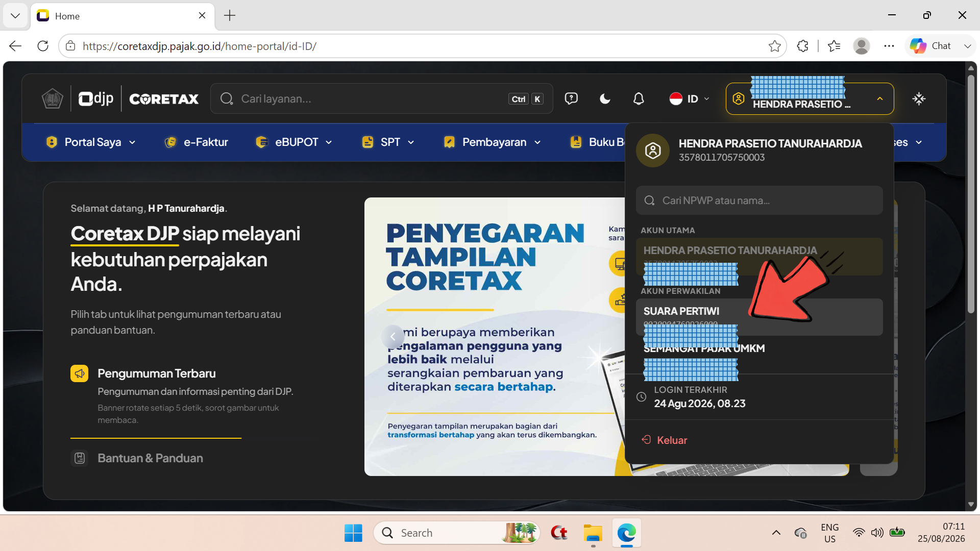Switch to the SEMANGAT PAJAK UMKM account
This screenshot has height=551, width=980.
point(759,355)
